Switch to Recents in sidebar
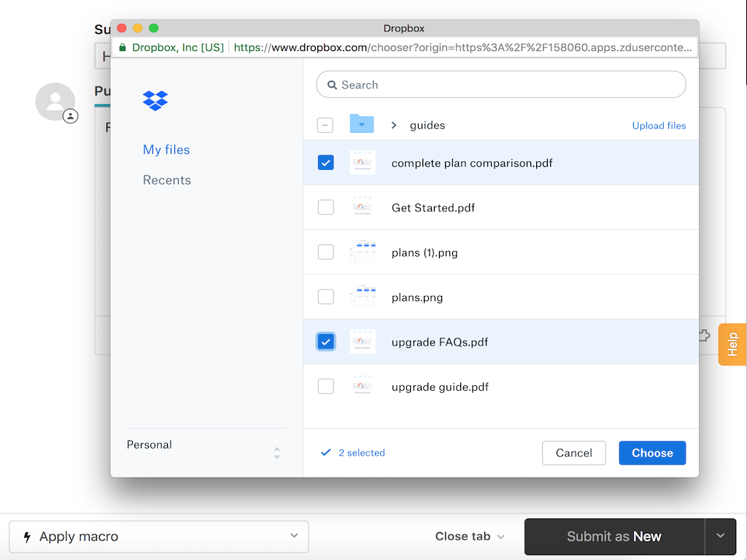 tap(167, 180)
